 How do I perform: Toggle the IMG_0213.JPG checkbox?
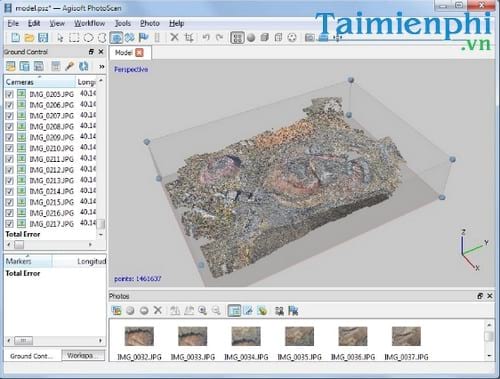9,181
